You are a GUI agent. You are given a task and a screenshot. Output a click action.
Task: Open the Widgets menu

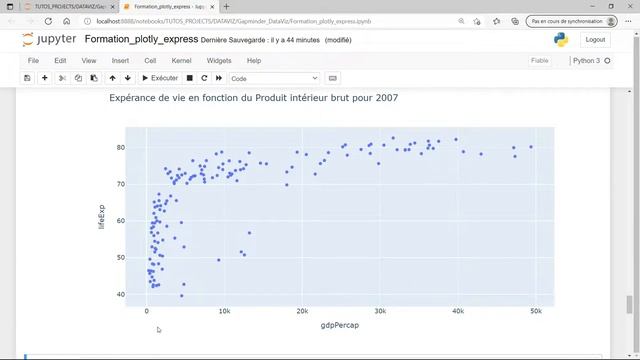(x=219, y=60)
